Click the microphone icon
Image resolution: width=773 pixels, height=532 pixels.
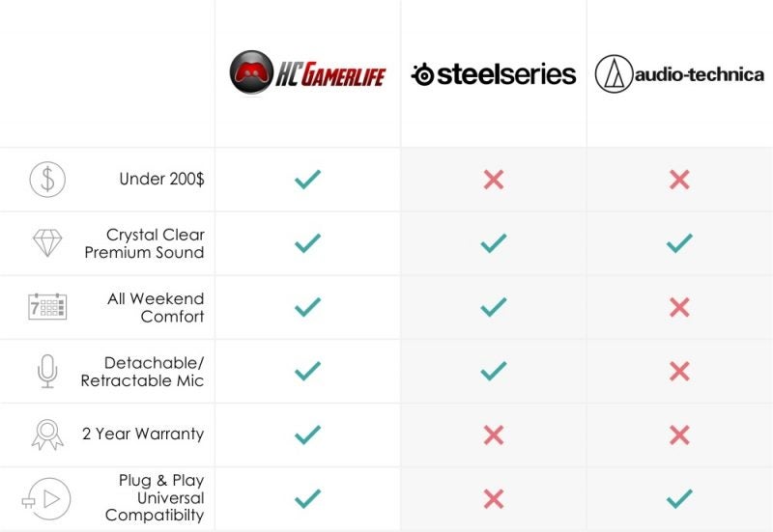pyautogui.click(x=46, y=371)
